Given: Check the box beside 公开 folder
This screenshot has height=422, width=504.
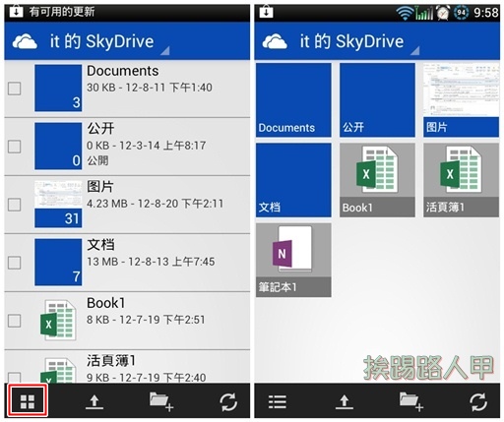Looking at the screenshot, I should click(x=15, y=147).
